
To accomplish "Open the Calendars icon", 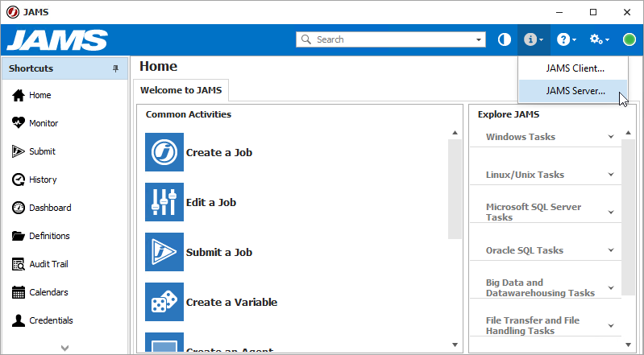I will pos(19,292).
